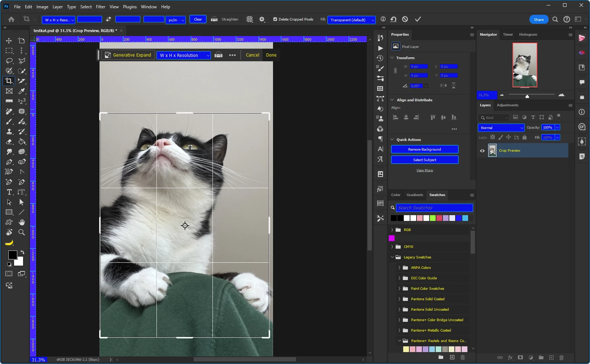Image resolution: width=590 pixels, height=364 pixels.
Task: Open crop overlay grid options
Action: [x=250, y=19]
